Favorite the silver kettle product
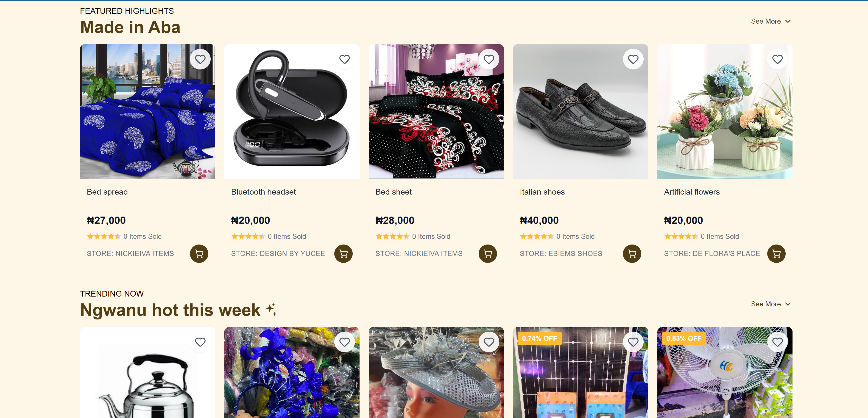This screenshot has width=868, height=418. pos(200,342)
